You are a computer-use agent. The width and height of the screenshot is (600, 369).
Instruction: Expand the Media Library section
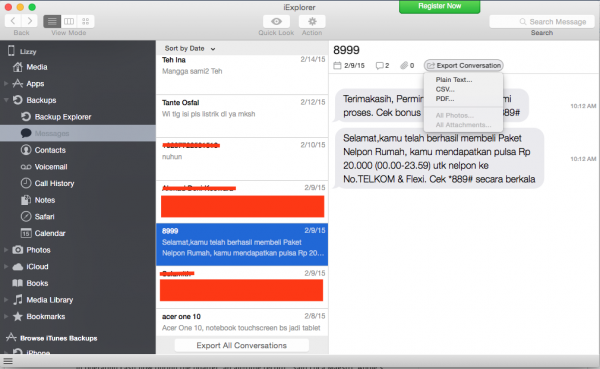point(6,300)
